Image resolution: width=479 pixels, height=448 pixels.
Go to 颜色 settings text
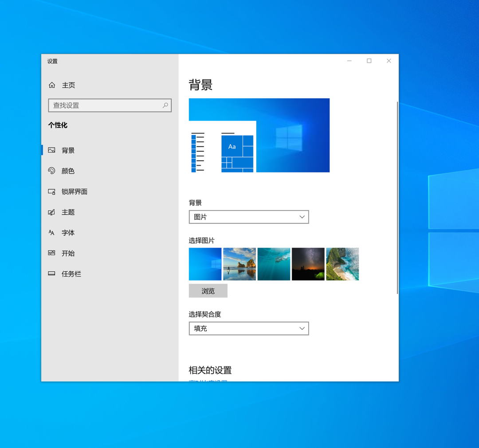tap(68, 171)
